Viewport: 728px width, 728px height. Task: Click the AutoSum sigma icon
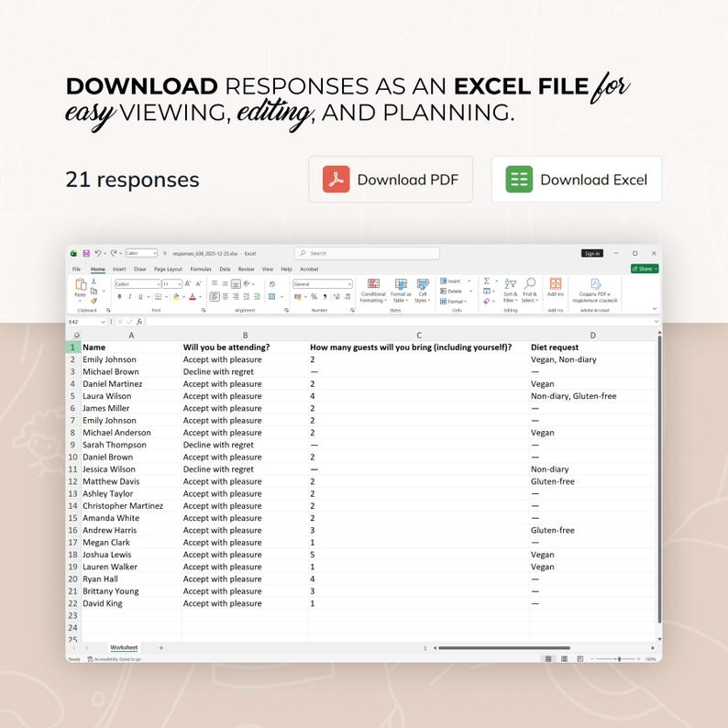487,281
